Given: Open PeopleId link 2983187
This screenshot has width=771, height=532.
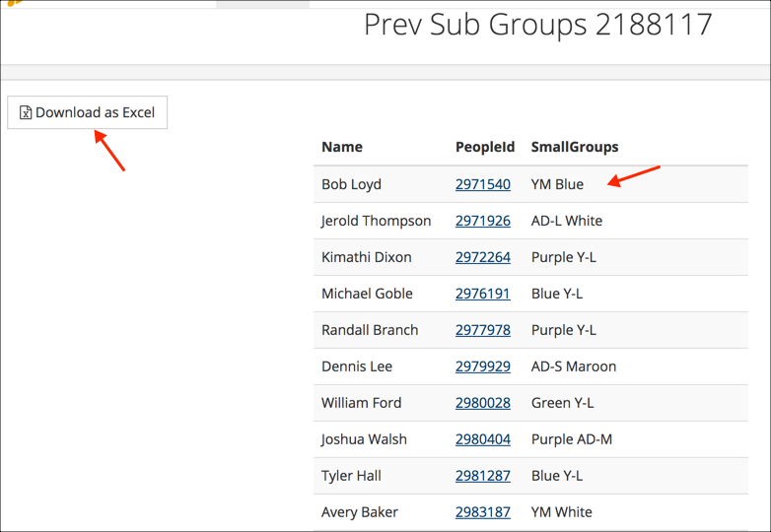Looking at the screenshot, I should coord(483,511).
